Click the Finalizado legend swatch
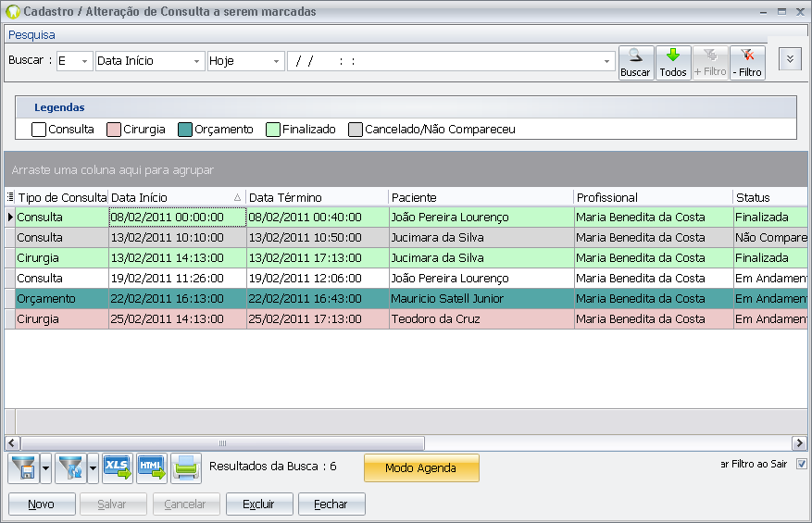Image resolution: width=812 pixels, height=523 pixels. click(273, 130)
